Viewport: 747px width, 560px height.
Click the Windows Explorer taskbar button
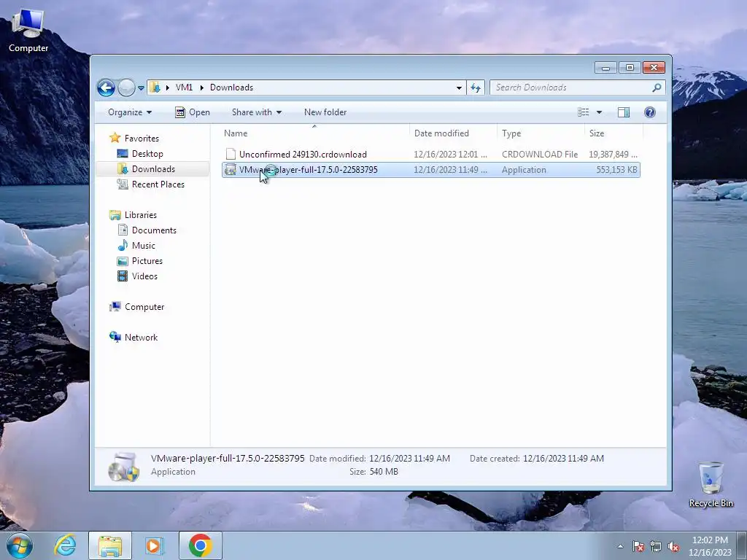coord(110,545)
